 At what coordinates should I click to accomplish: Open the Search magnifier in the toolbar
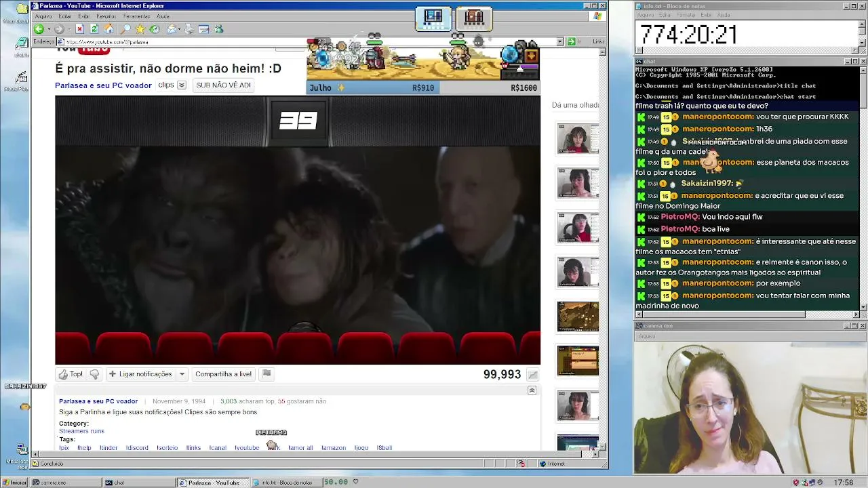(125, 29)
